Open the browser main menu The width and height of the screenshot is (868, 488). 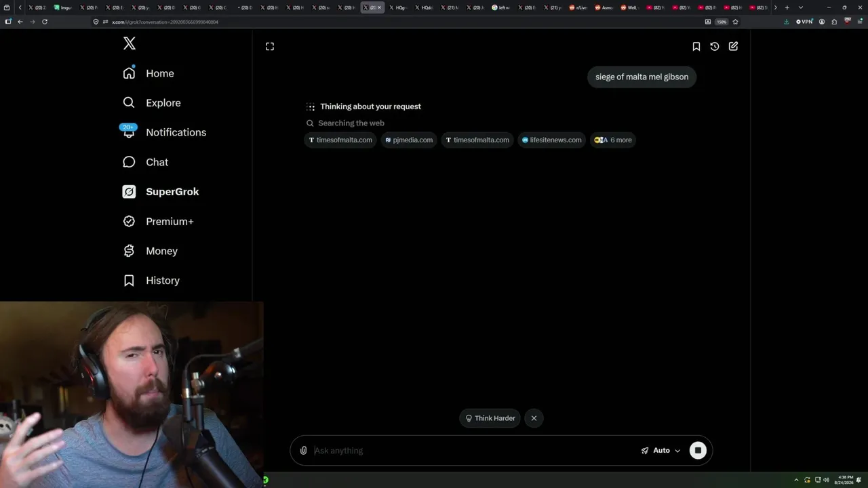(860, 22)
